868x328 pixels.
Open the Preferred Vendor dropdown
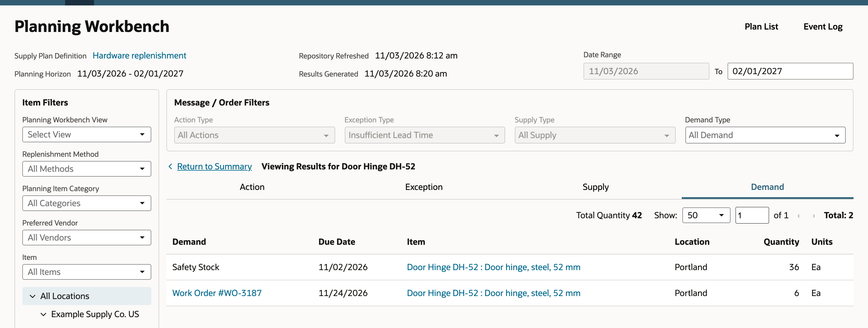(x=86, y=238)
